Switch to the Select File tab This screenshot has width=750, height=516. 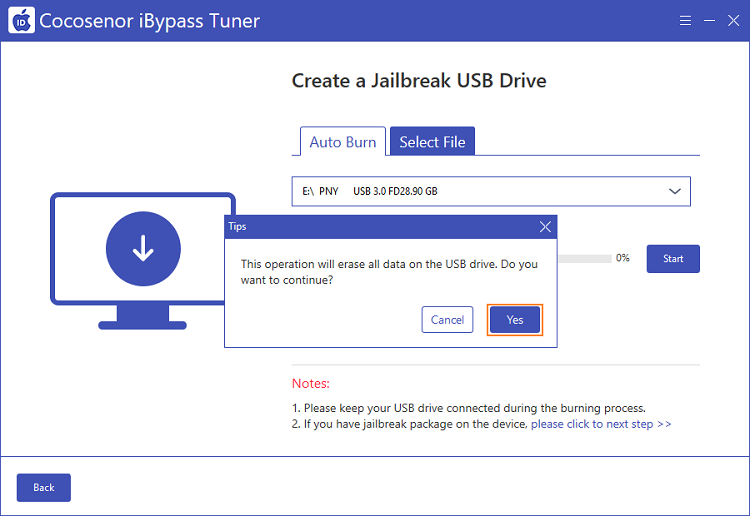coord(432,142)
